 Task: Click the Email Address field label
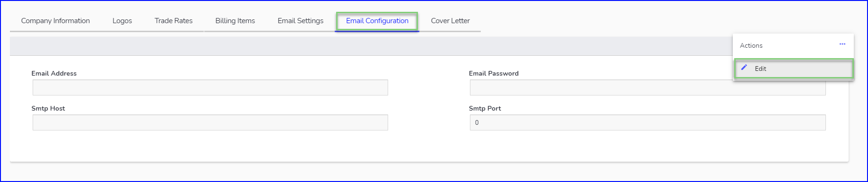click(x=54, y=73)
